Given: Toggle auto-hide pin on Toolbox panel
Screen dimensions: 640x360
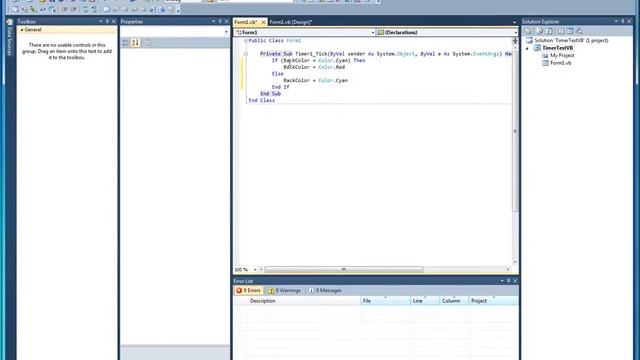Looking at the screenshot, I should pos(107,21).
